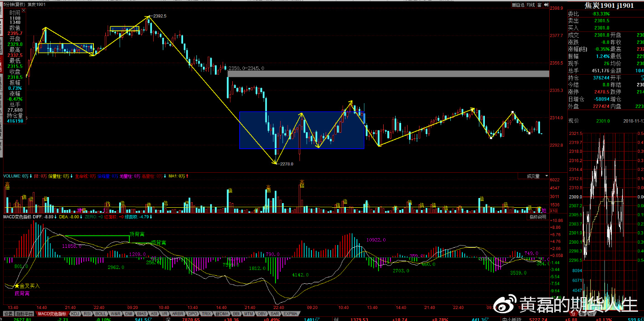Click the 窗 window layout icon
Image resolution: width=644 pixels, height=321 pixels.
click(x=539, y=5)
